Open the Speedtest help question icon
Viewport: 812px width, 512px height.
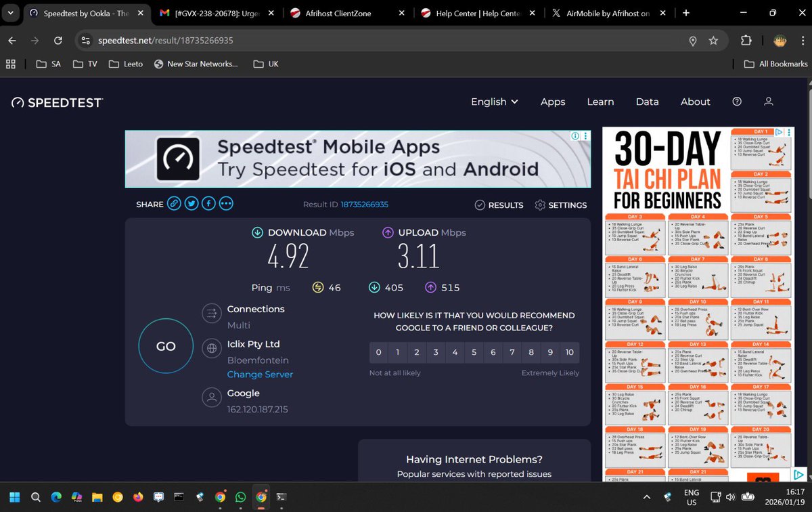[737, 102]
